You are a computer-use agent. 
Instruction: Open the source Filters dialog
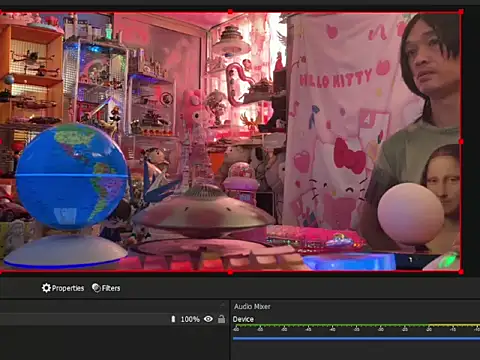[x=106, y=288]
